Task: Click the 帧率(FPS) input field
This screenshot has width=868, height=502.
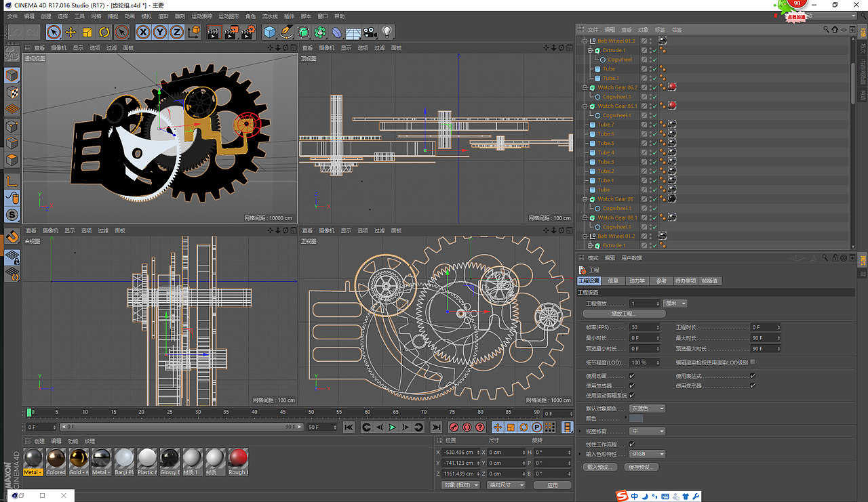Action: (644, 327)
